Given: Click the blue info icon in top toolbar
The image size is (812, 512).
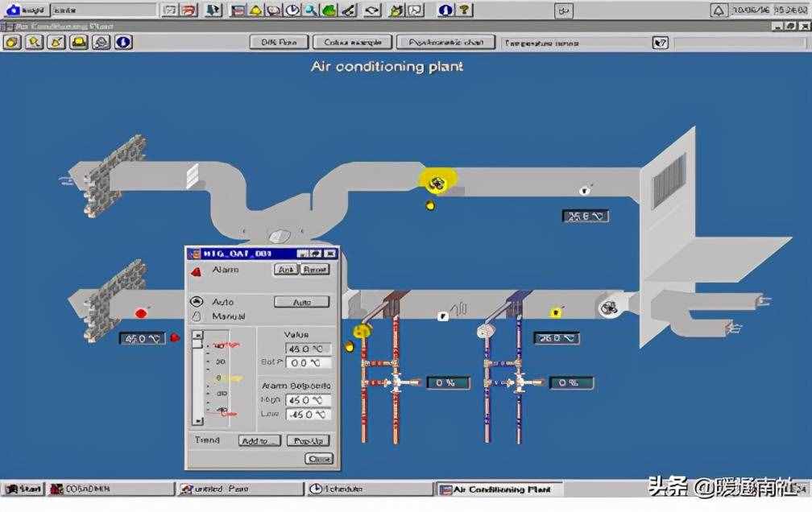Looking at the screenshot, I should pyautogui.click(x=445, y=10).
